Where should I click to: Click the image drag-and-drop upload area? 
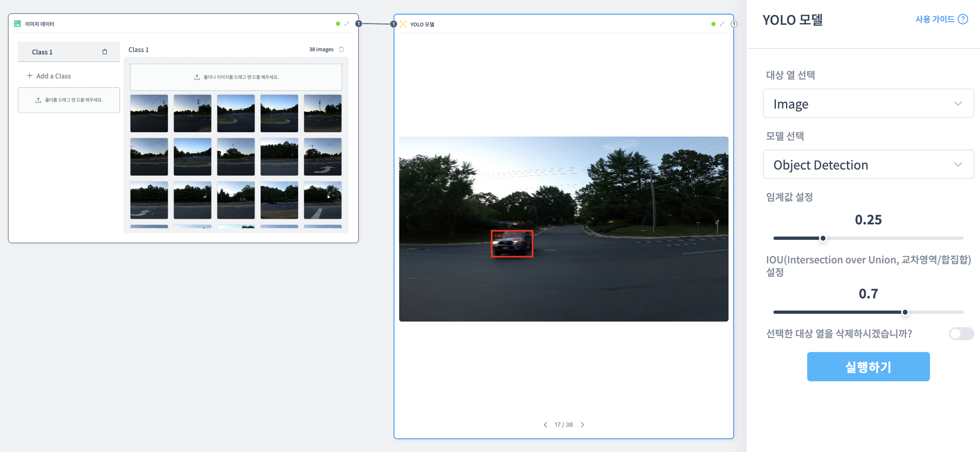(x=236, y=77)
